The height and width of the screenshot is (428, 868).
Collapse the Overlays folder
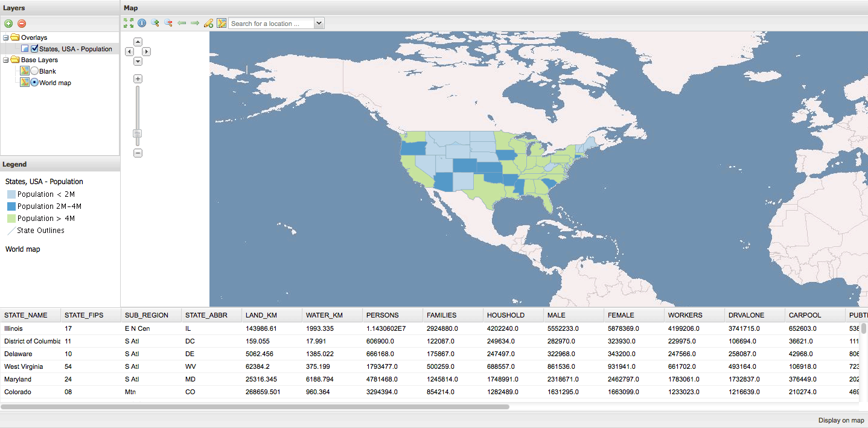pos(6,37)
